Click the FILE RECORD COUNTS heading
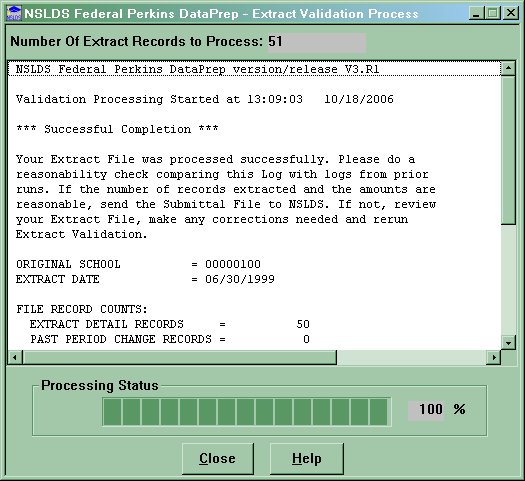Screen dimensions: 525x481 82,309
